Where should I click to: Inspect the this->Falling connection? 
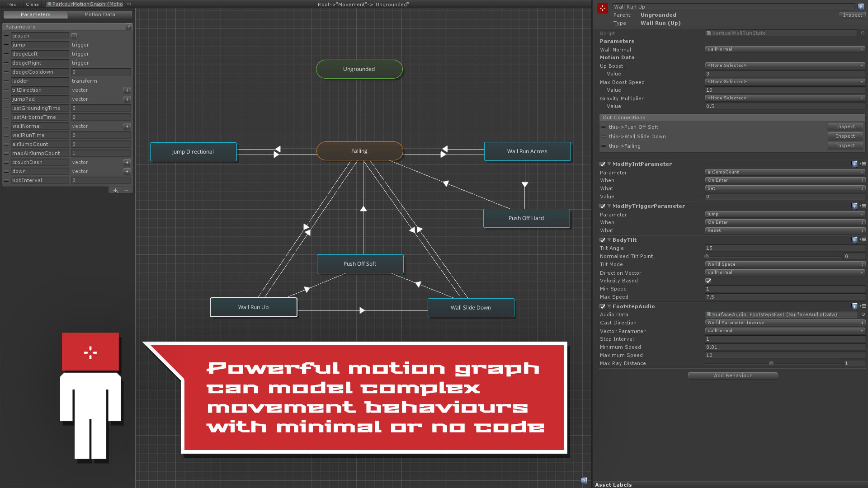tap(845, 145)
